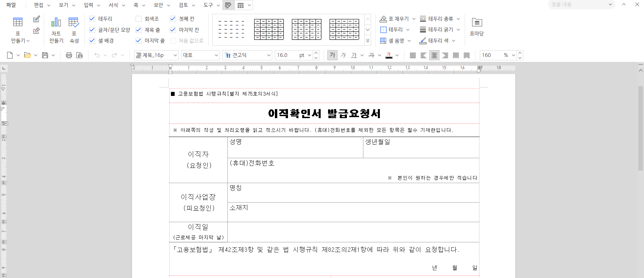
Task: Open the pt unit dropdown arrow
Action: click(310, 55)
